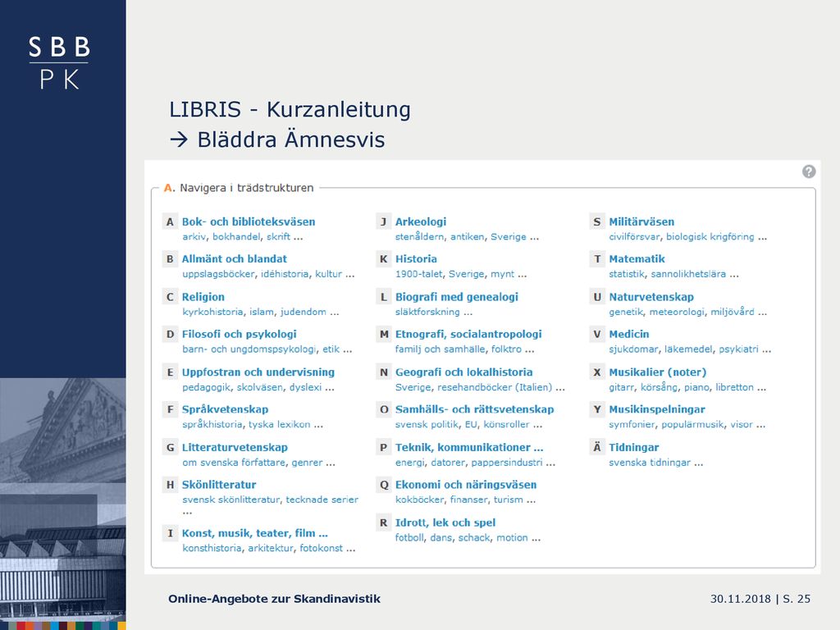Click the 'libretton' subtopic link
The image size is (840, 630).
click(x=734, y=387)
